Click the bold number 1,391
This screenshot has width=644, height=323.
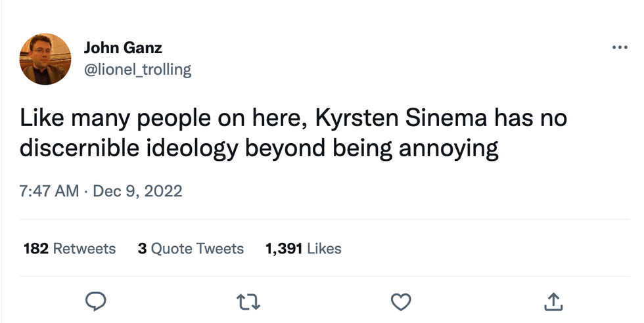coord(283,249)
